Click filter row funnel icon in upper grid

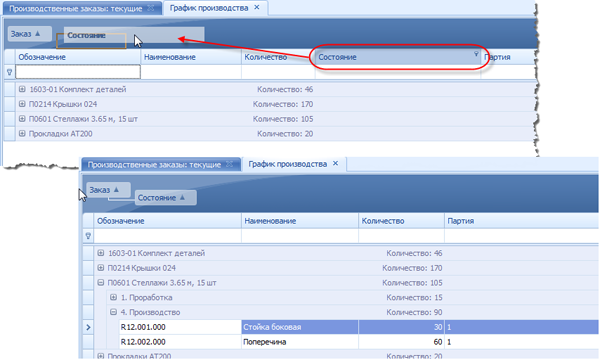coord(10,72)
